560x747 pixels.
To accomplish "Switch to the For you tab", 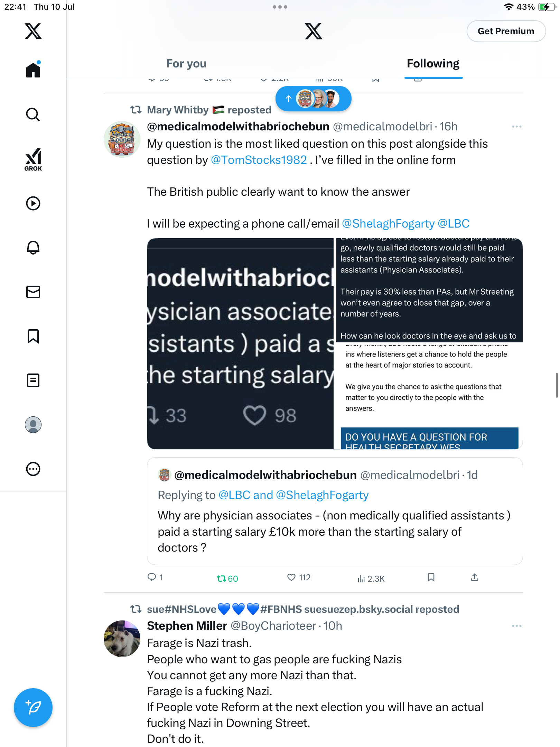I will 186,64.
